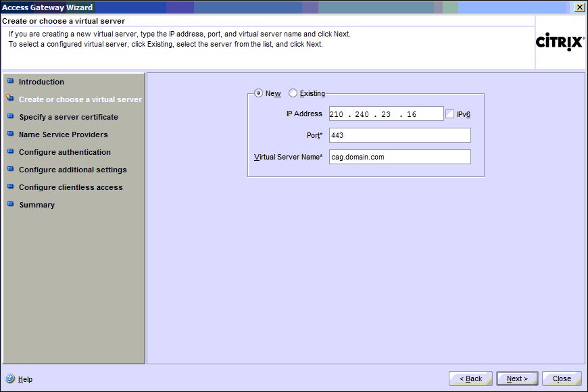The image size is (588, 392).
Task: Click the Virtual Server Name field
Action: point(399,157)
